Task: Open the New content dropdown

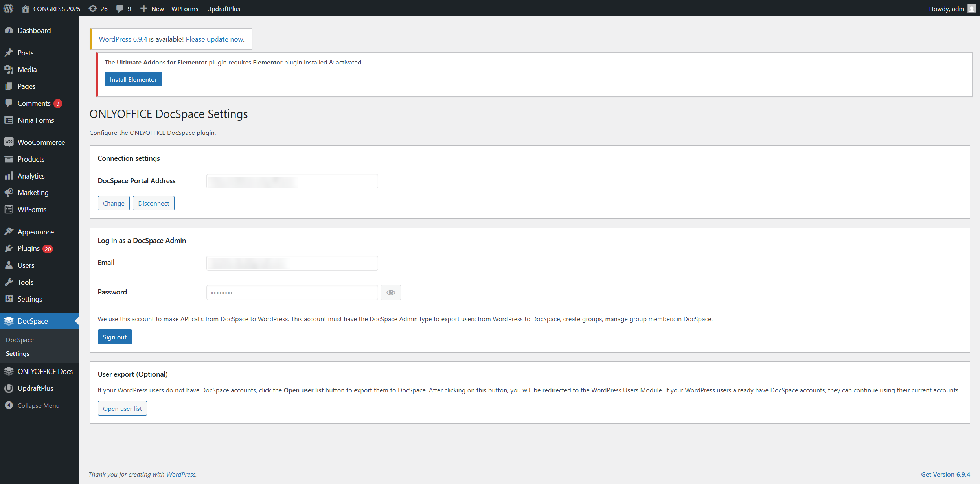Action: point(152,9)
